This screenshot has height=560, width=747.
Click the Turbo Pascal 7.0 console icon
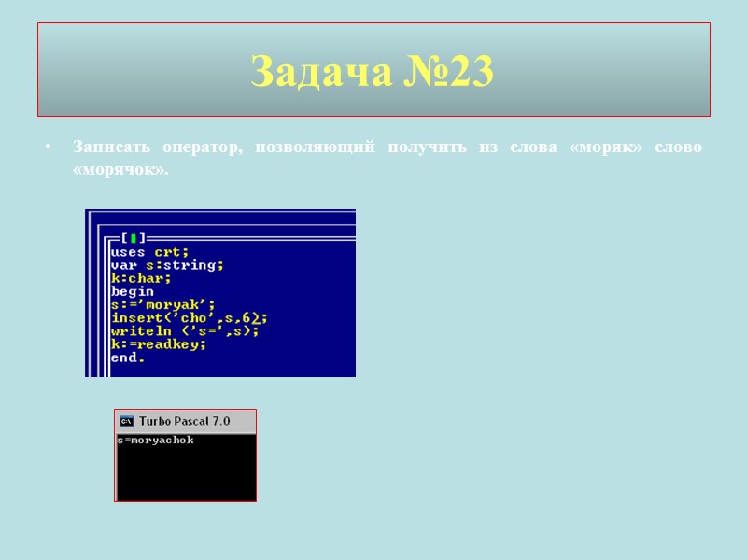click(x=127, y=421)
